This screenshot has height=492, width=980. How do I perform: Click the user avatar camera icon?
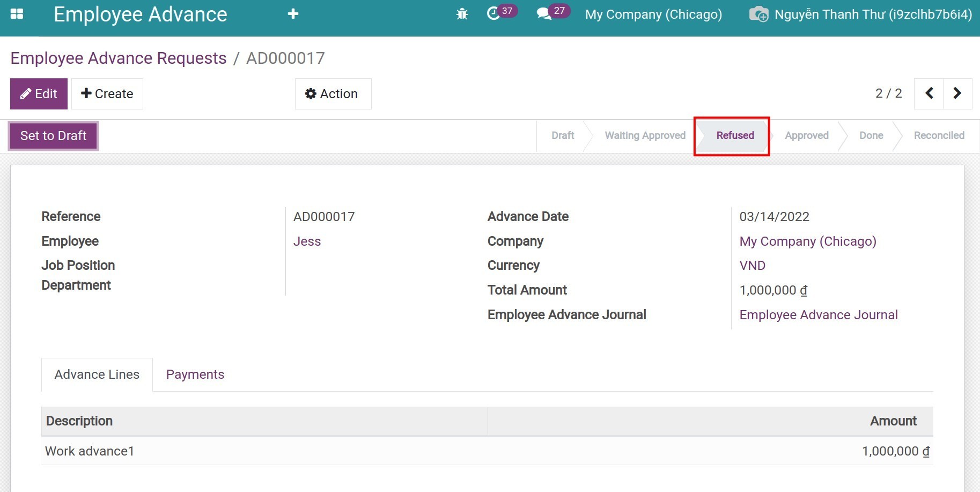tap(758, 14)
